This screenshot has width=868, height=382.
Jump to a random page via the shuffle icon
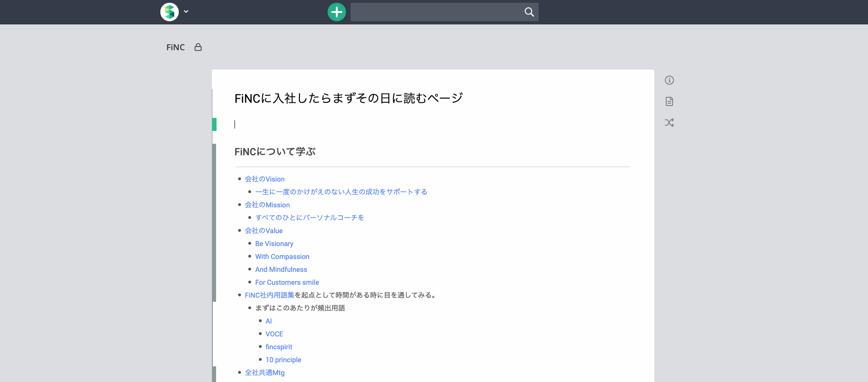tap(669, 123)
